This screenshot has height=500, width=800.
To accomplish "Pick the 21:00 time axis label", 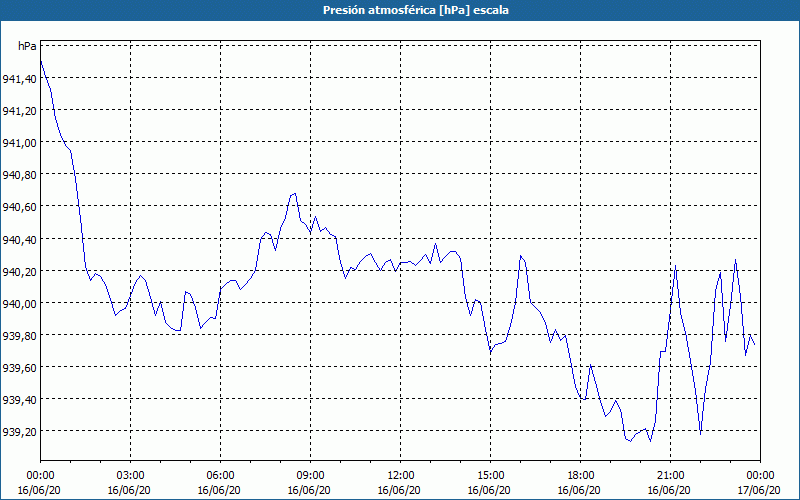I will click(670, 476).
